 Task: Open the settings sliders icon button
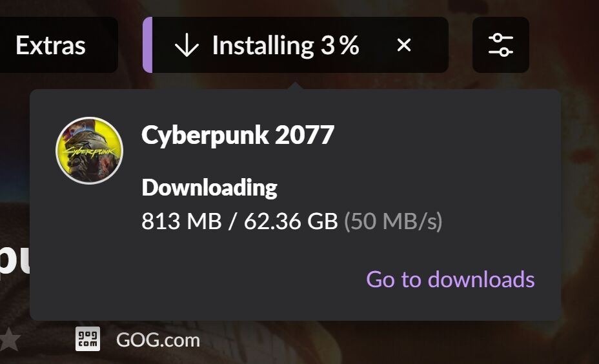[x=500, y=45]
